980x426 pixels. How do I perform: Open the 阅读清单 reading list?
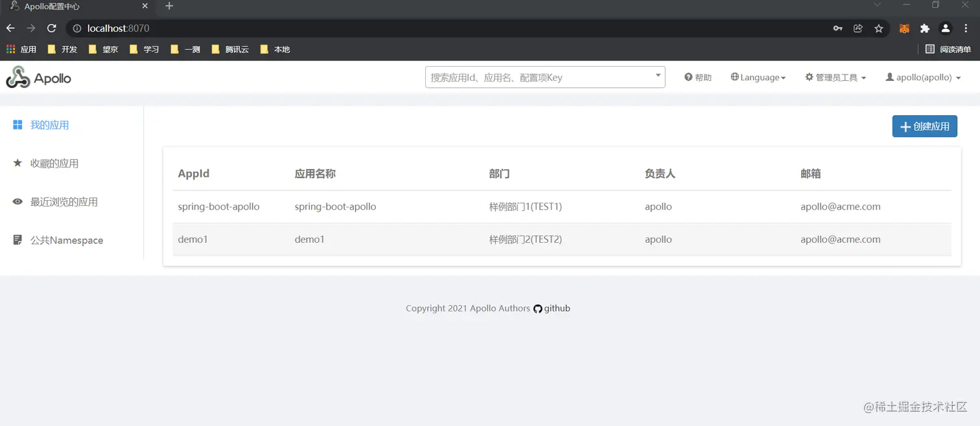948,49
